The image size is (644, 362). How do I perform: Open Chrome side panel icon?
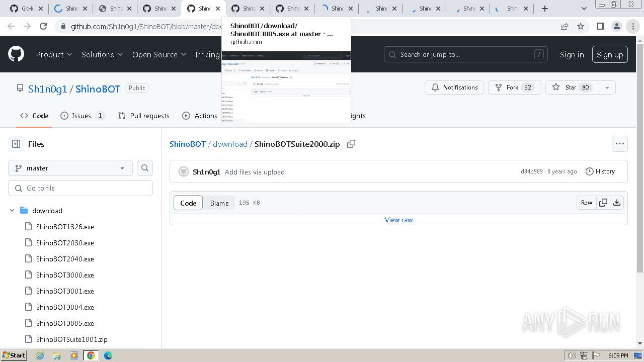[600, 26]
